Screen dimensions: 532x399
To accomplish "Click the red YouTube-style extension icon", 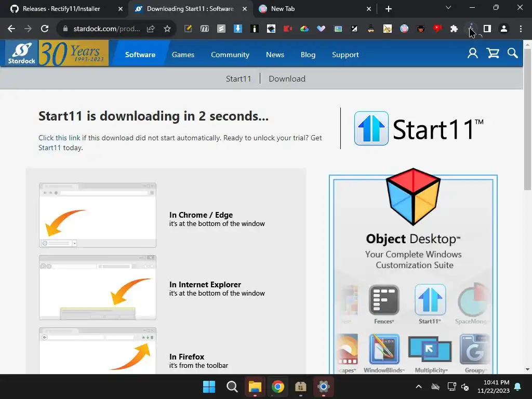I will pyautogui.click(x=437, y=29).
